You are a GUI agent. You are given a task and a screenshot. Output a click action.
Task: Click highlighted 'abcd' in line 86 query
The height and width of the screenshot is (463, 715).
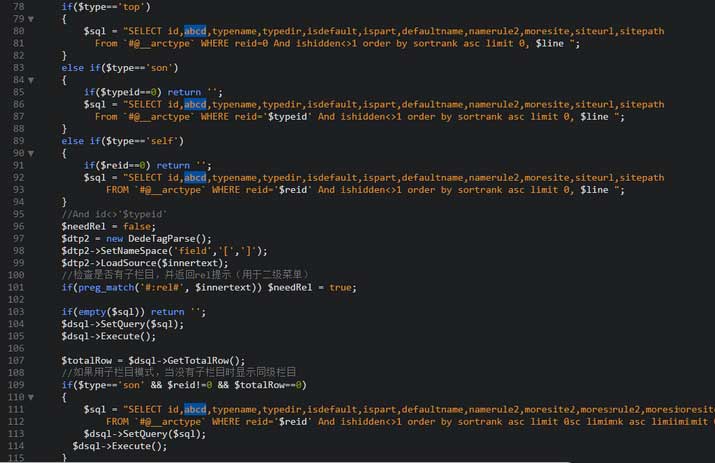point(195,104)
